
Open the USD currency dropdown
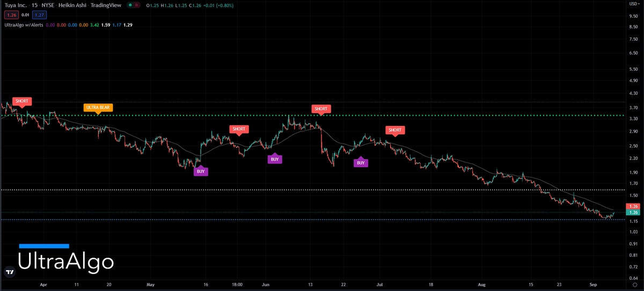(x=634, y=4)
